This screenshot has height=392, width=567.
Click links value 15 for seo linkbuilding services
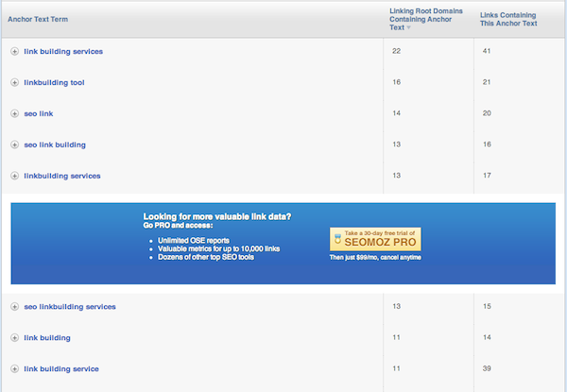coord(487,306)
